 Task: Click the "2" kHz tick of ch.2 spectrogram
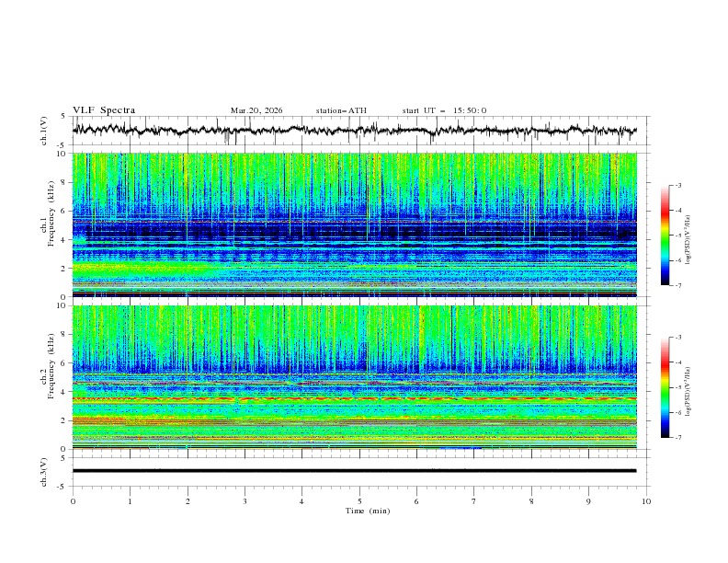[63, 420]
